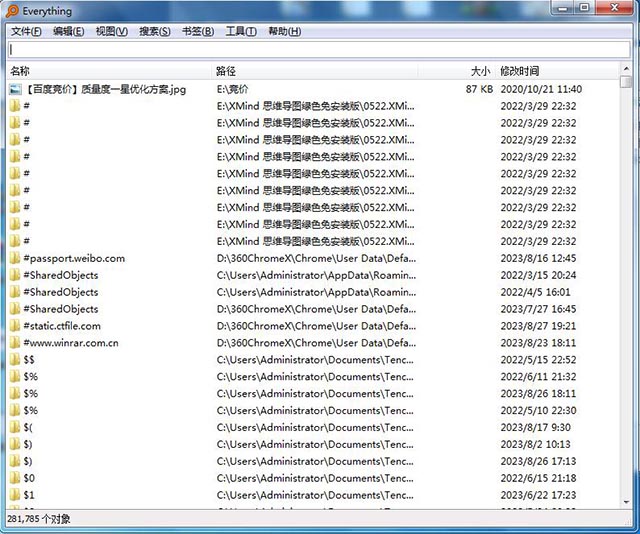Click folder icon of $) modified 2023/8/2

tap(15, 444)
